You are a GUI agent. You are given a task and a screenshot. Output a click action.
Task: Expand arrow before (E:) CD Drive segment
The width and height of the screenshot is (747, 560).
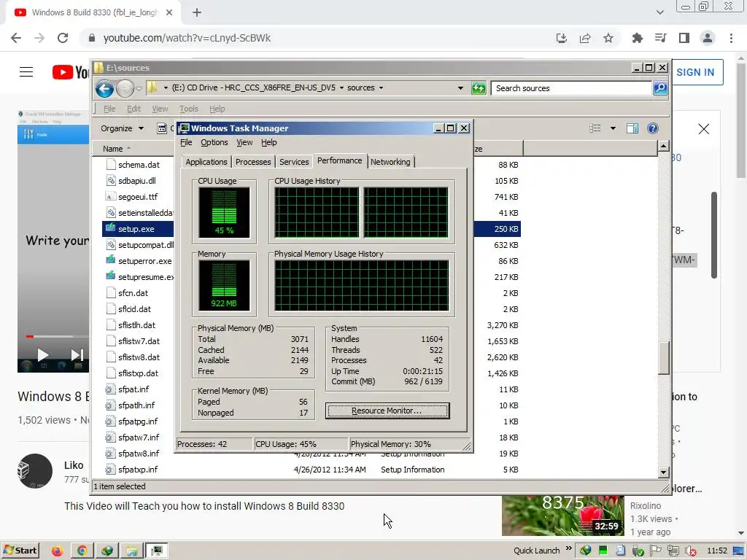[x=166, y=88]
